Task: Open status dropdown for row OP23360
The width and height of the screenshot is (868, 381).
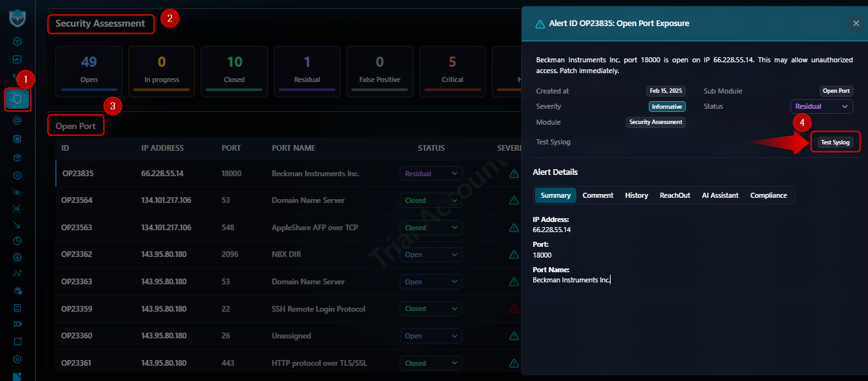Action: 431,336
